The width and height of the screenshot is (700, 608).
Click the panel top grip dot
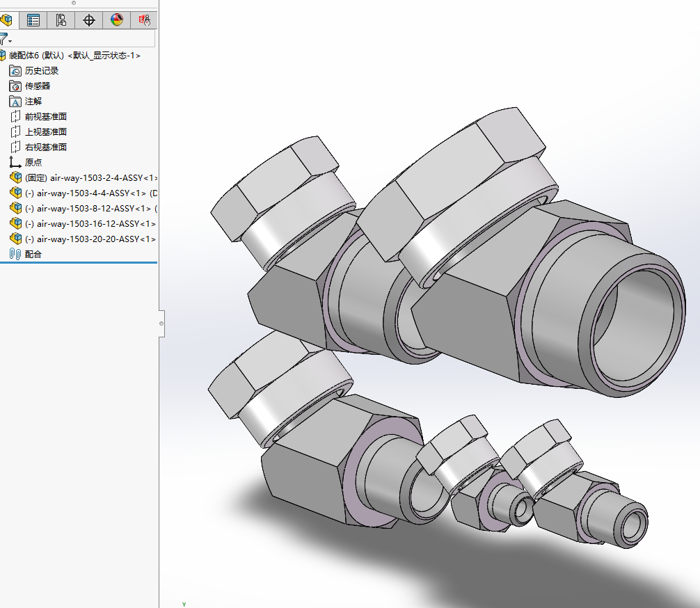pos(74,3)
